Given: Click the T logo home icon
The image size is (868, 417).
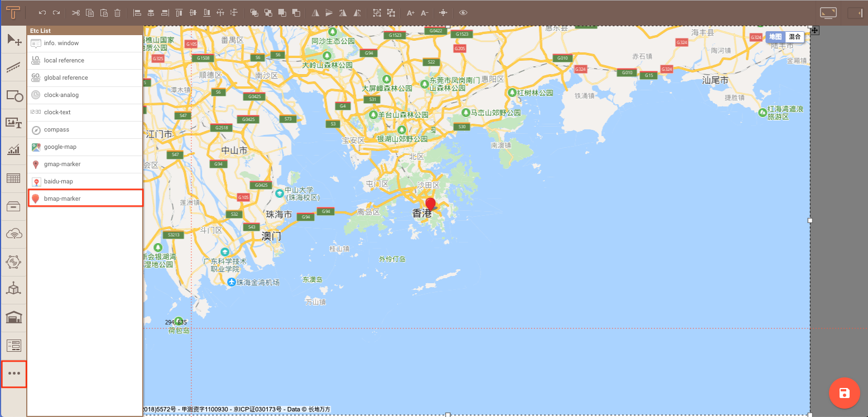Looking at the screenshot, I should [x=14, y=12].
